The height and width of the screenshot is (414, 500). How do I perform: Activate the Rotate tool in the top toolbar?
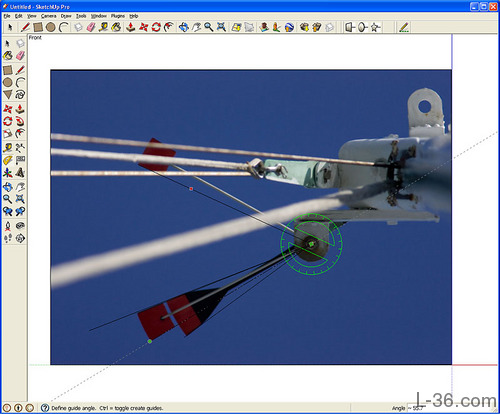coord(156,27)
